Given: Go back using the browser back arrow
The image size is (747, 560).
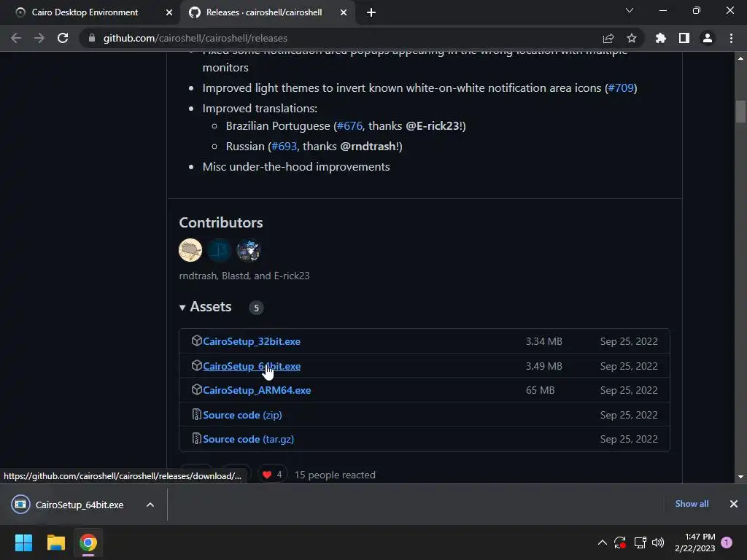Looking at the screenshot, I should click(x=16, y=38).
